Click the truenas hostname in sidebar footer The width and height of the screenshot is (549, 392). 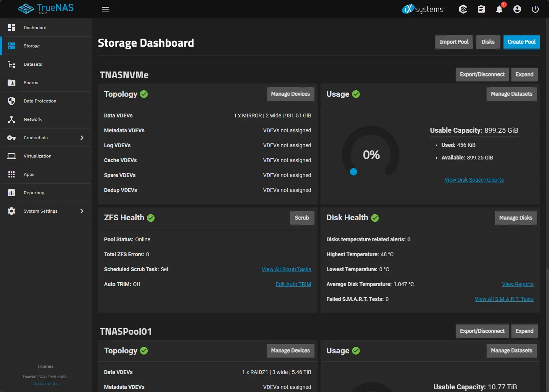(x=46, y=366)
